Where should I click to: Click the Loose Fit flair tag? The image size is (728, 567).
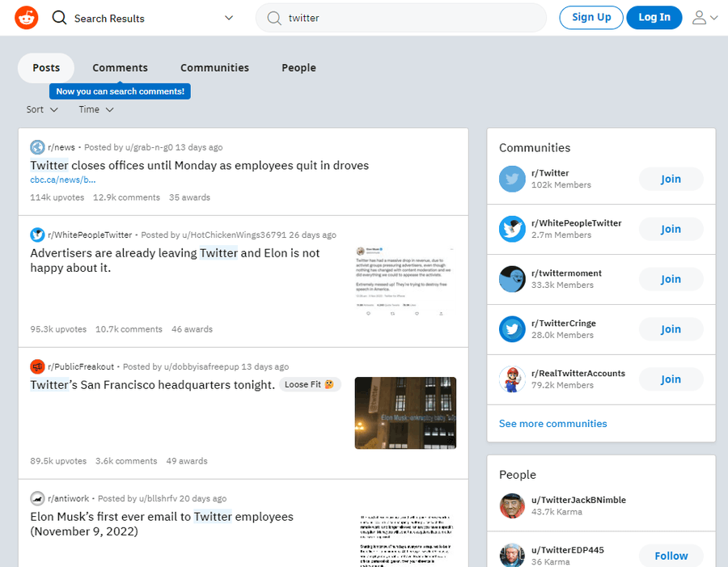[310, 384]
